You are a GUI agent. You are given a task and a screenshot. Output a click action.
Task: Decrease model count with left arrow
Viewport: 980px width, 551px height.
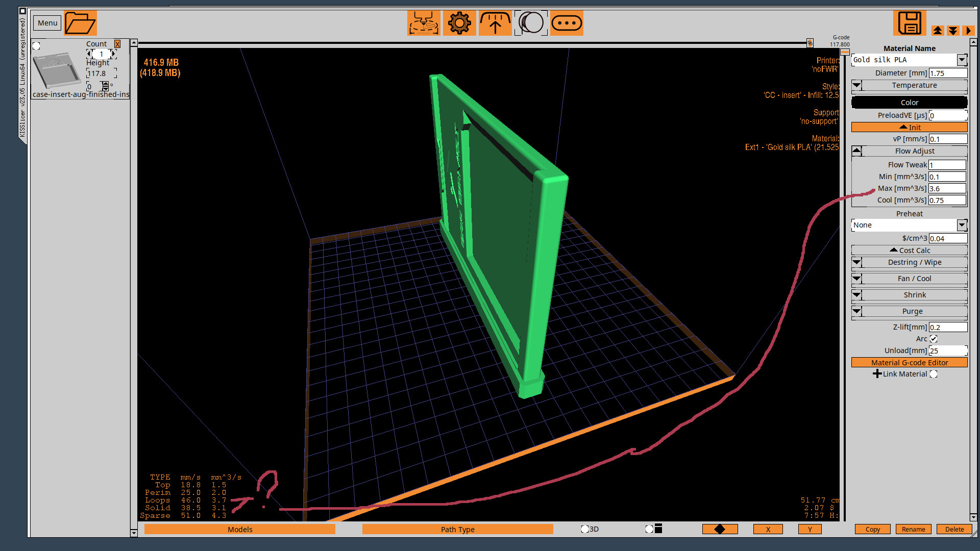90,54
